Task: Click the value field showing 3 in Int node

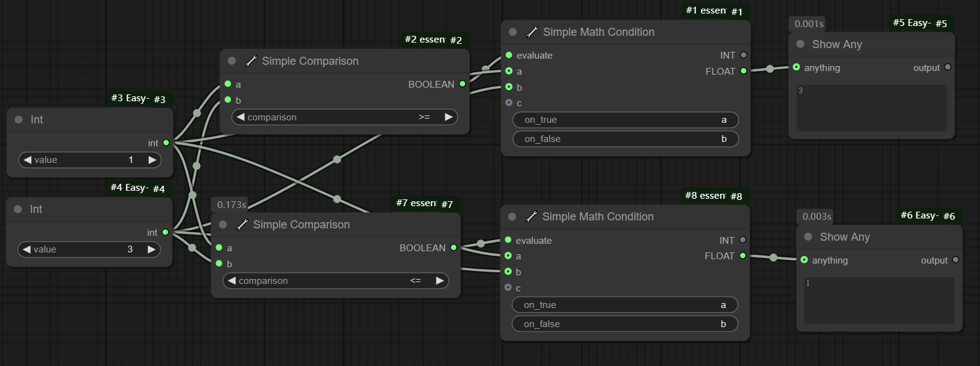Action: (x=90, y=249)
